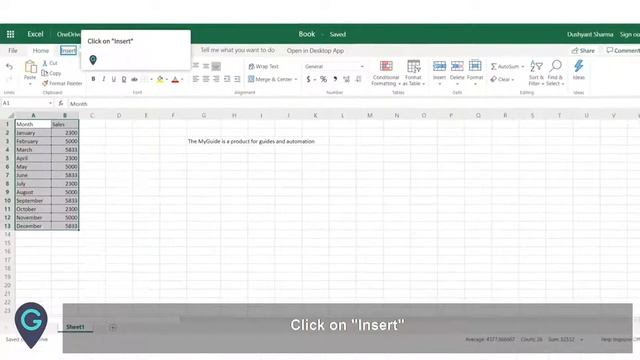The image size is (640, 360).
Task: Open Format as Table gallery
Action: 413,73
